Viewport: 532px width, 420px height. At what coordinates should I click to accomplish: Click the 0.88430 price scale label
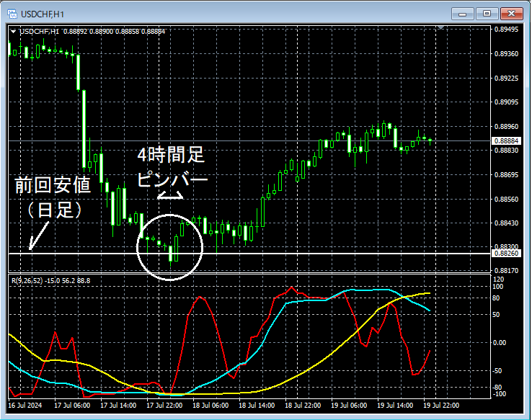[506, 223]
